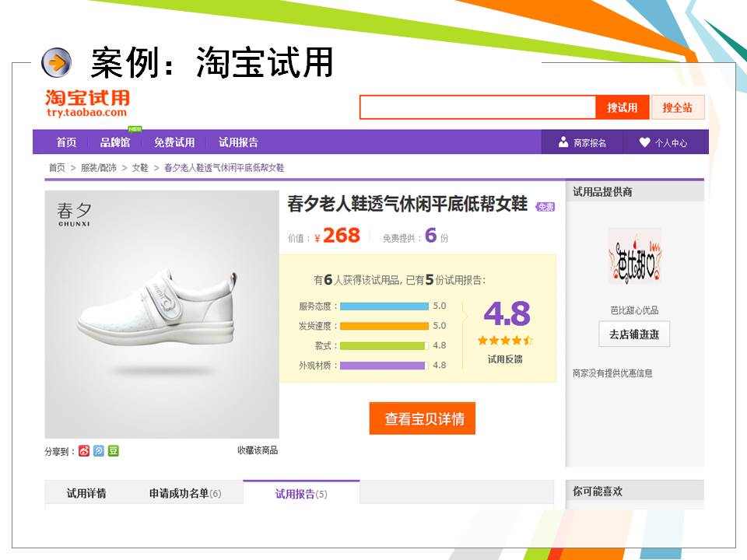This screenshot has height=560, width=747.
Task: Click the 试用反馈 label
Action: point(505,359)
